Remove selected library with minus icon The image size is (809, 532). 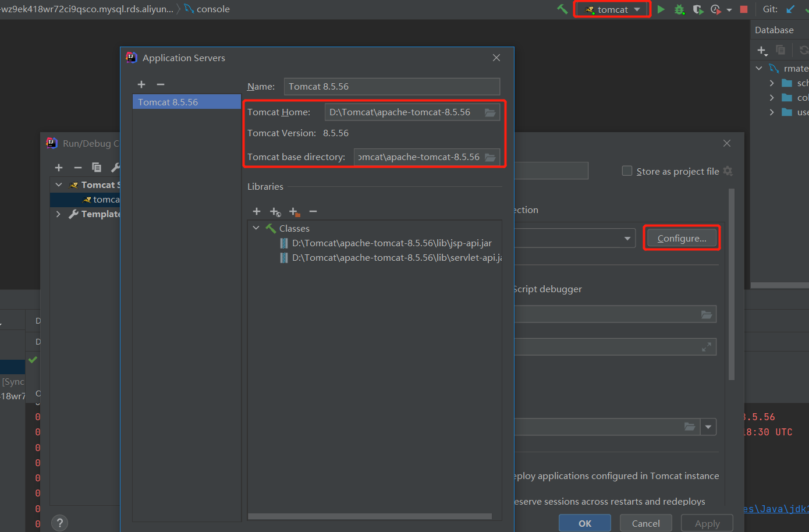click(x=313, y=211)
